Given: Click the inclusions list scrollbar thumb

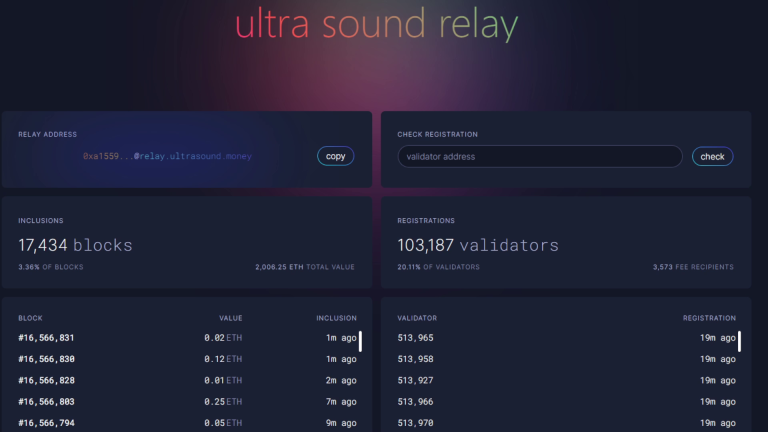Looking at the screenshot, I should (360, 341).
